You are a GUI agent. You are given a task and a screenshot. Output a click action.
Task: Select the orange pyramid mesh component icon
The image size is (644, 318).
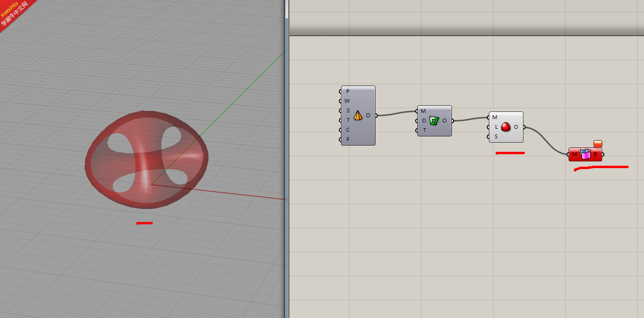(358, 115)
